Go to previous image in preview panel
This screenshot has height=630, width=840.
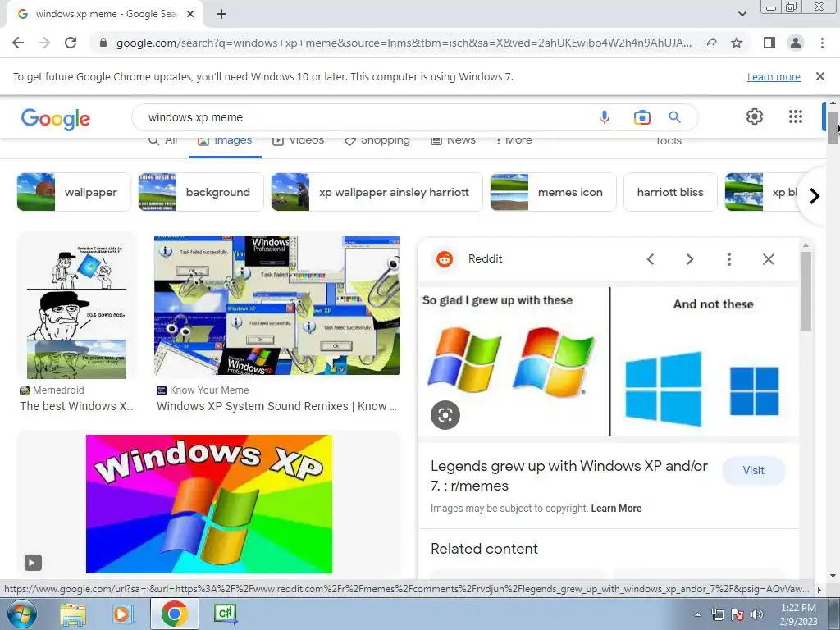[x=651, y=259]
